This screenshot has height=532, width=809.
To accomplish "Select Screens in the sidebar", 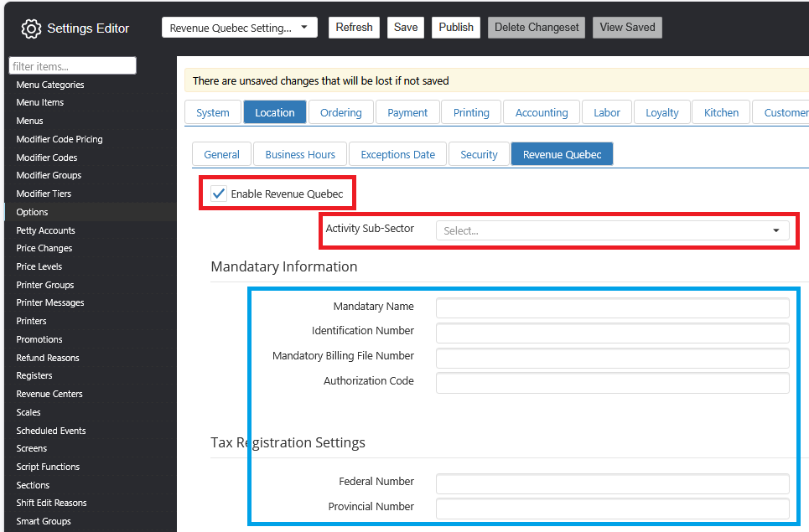I will (x=32, y=448).
